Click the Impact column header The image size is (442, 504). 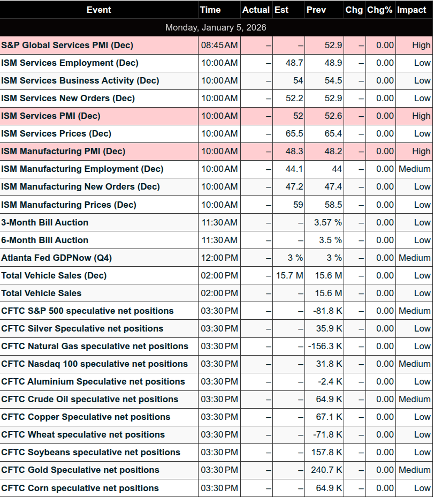coord(411,10)
